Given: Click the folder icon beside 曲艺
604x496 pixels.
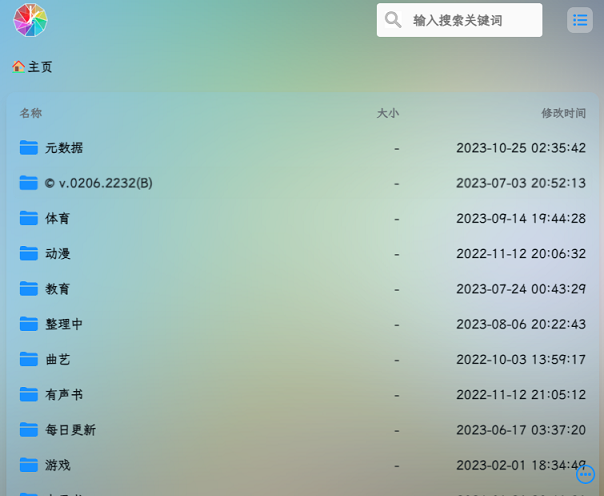Looking at the screenshot, I should 28,359.
